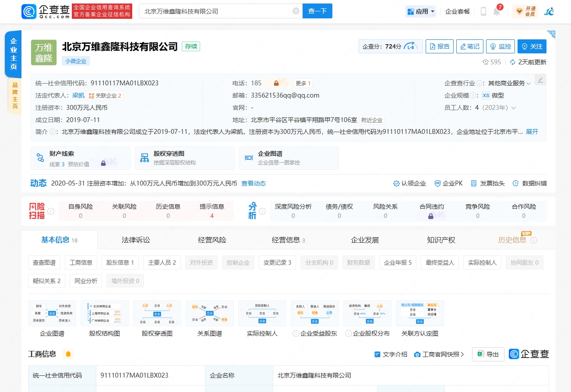Switch to the 企业发展 tab

coord(365,240)
